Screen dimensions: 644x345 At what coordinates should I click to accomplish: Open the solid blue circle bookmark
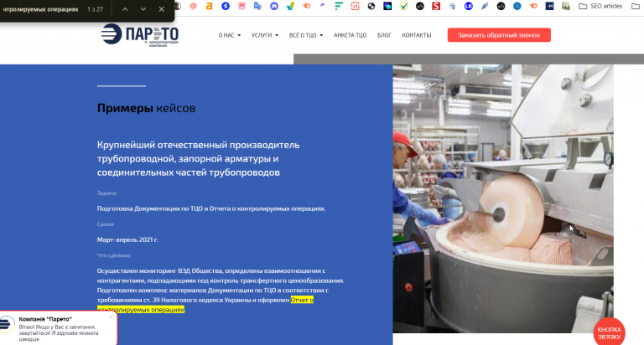click(517, 6)
